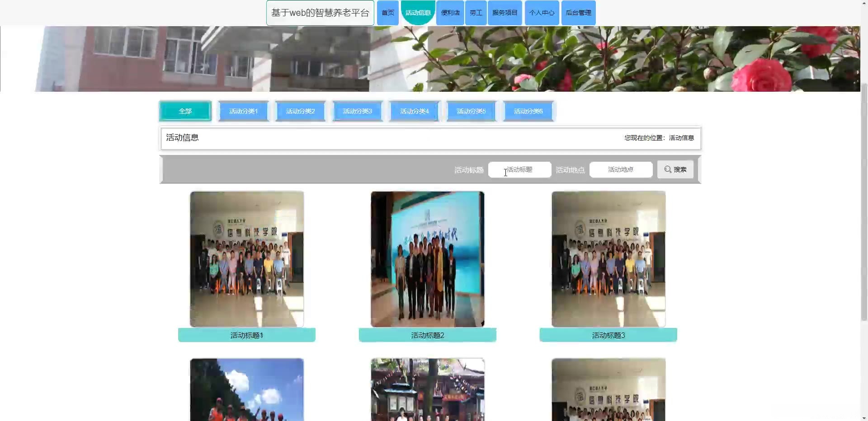Open the 活动标题1 photo thumbnail
This screenshot has height=421, width=868.
[247, 259]
